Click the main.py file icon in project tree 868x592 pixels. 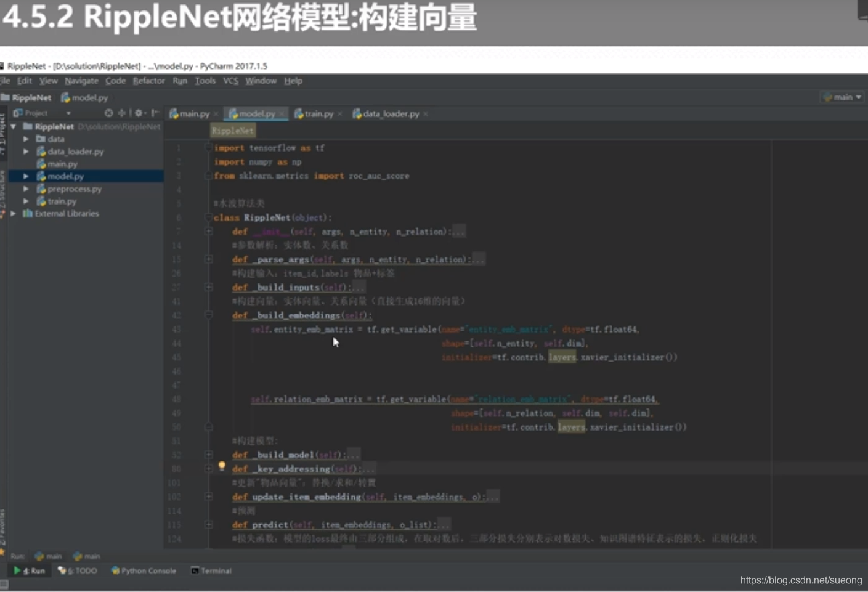41,164
